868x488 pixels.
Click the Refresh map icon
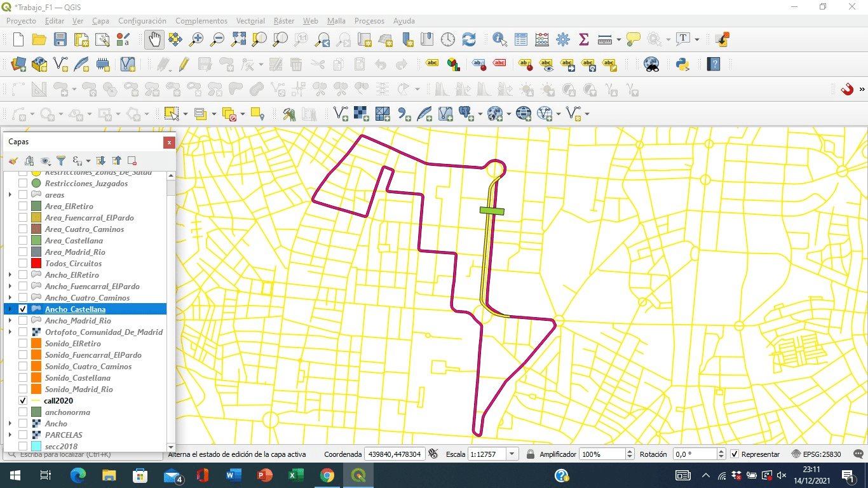469,39
